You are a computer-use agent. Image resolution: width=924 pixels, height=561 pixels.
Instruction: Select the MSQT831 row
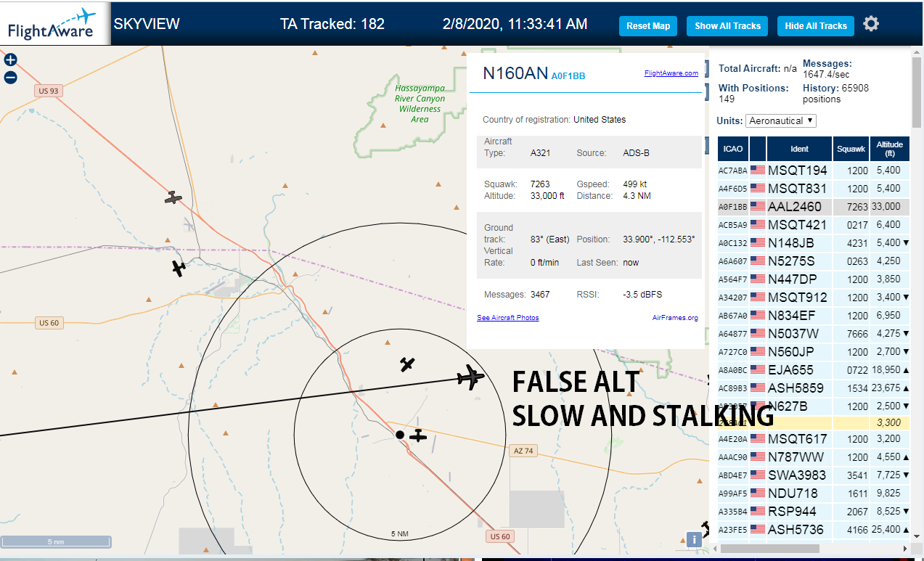[814, 189]
